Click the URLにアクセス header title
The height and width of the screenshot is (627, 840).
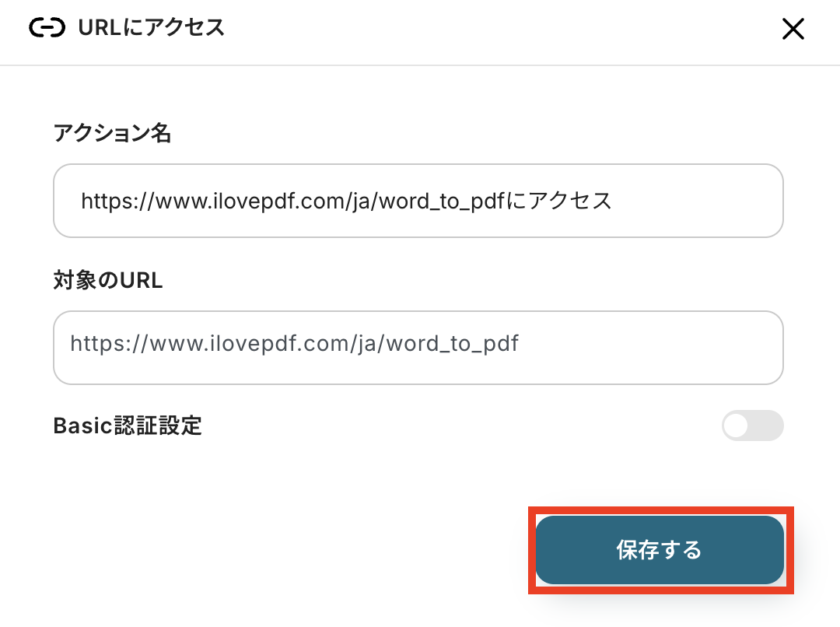click(x=151, y=28)
